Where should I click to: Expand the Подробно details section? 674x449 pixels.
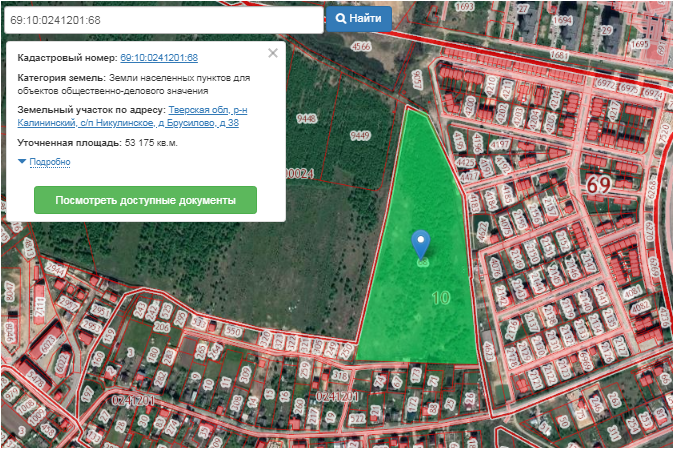pos(50,161)
